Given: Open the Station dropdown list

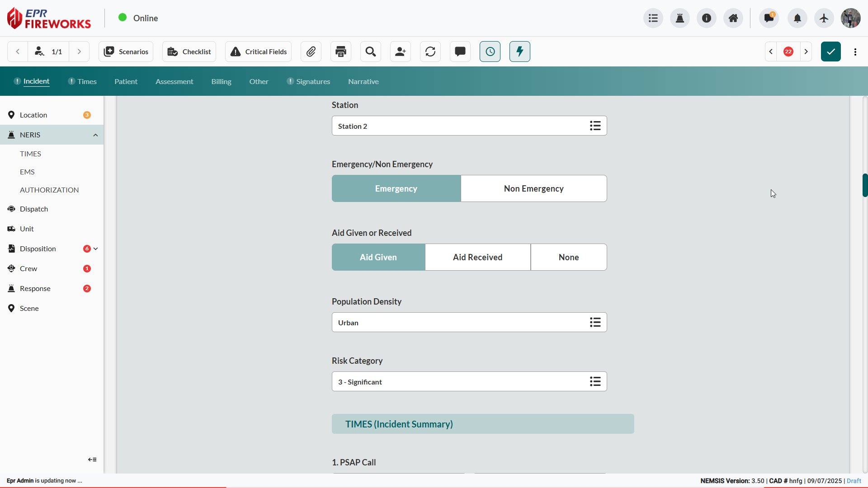Looking at the screenshot, I should tap(595, 126).
